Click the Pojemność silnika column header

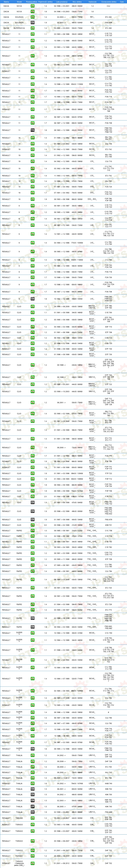coord(45,2)
